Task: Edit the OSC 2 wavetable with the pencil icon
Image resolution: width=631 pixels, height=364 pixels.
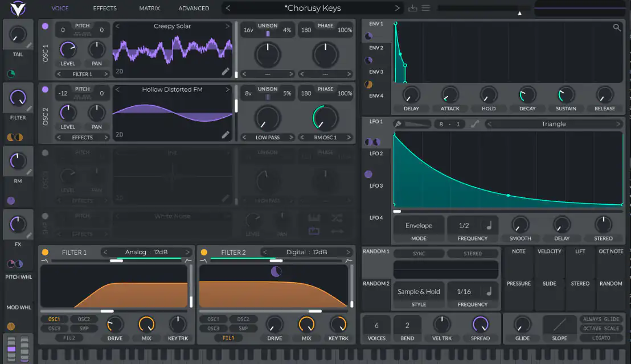Action: click(x=226, y=135)
